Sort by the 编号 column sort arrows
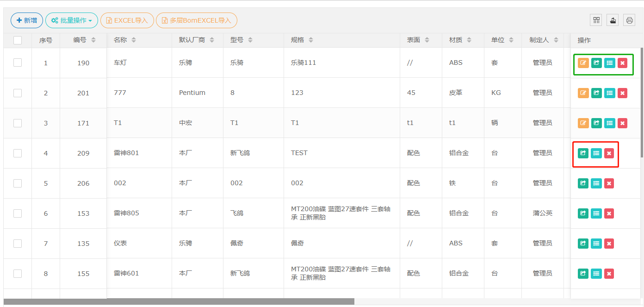 (93, 40)
